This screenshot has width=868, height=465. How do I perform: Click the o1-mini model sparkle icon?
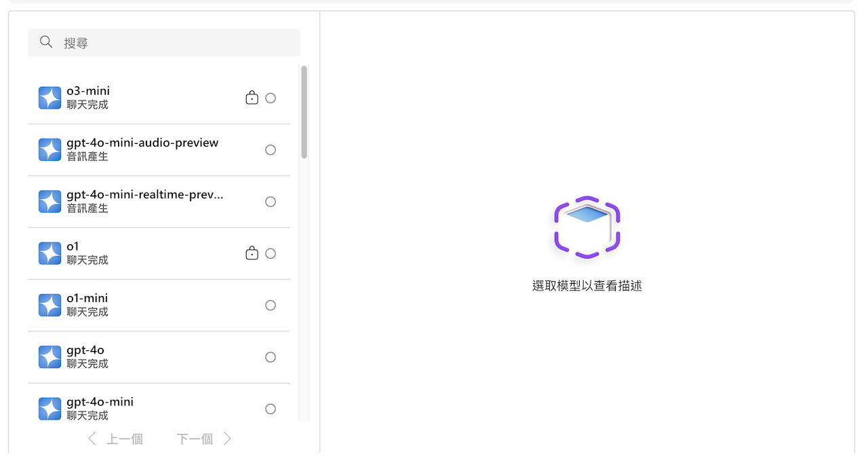pyautogui.click(x=50, y=305)
